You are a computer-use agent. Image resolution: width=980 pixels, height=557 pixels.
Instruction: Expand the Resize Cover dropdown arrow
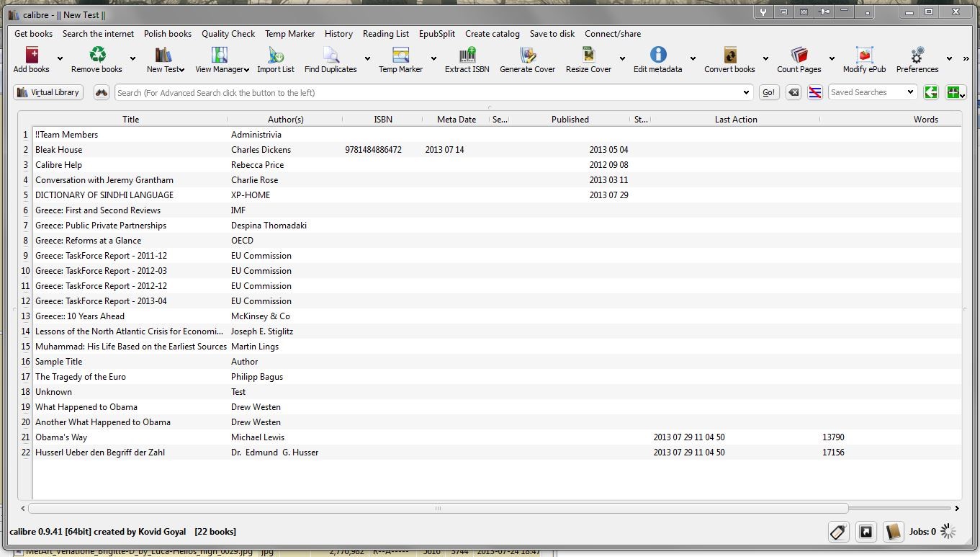(622, 59)
